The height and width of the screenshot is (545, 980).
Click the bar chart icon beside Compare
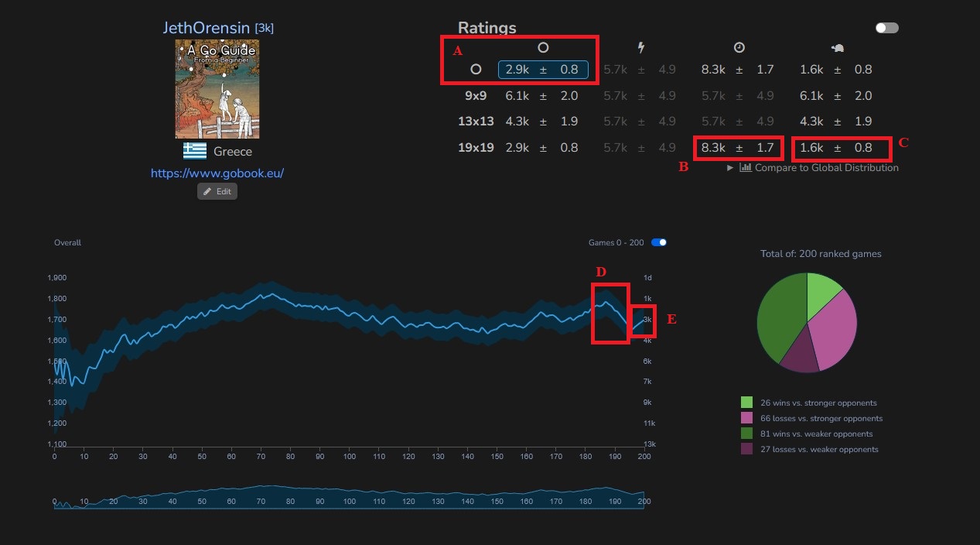tap(746, 167)
